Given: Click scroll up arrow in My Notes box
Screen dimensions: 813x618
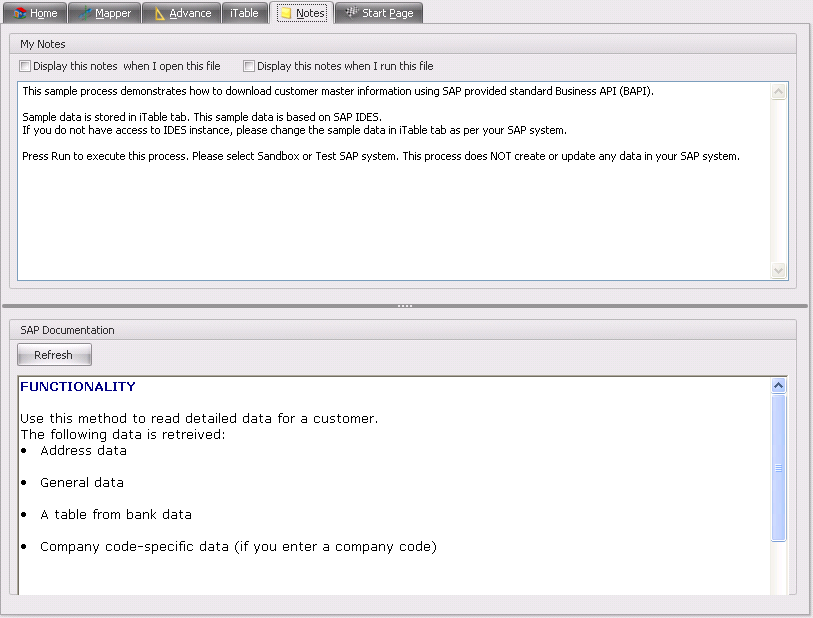Looking at the screenshot, I should click(x=778, y=92).
